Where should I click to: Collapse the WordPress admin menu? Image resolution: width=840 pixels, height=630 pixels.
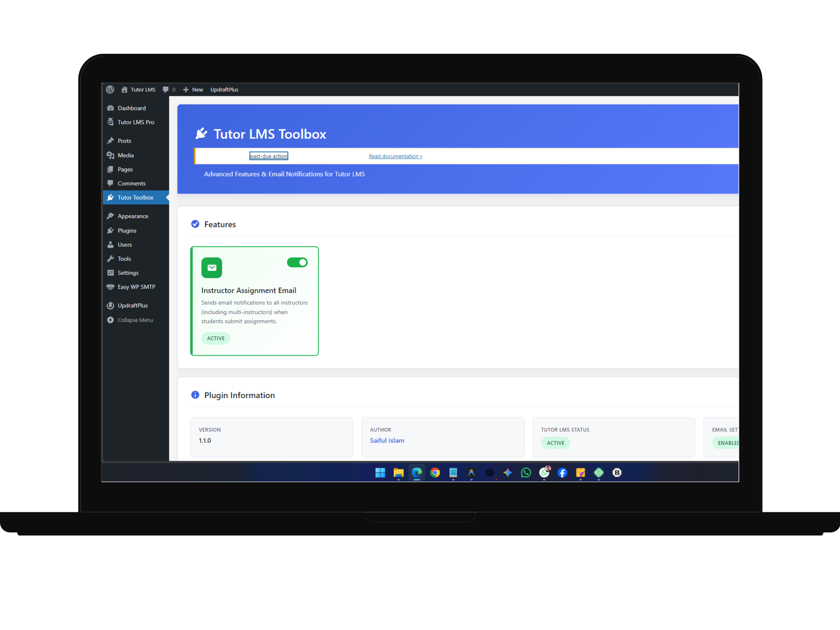(x=135, y=320)
